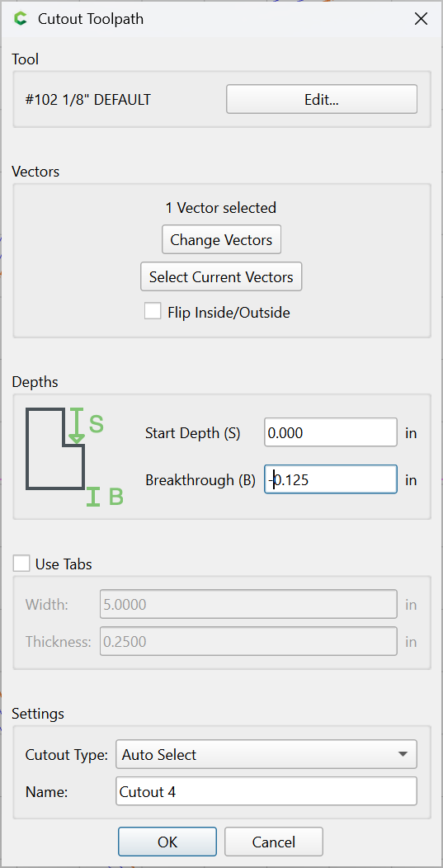The width and height of the screenshot is (443, 868).
Task: Close the Cutout Toolpath dialog
Action: [421, 19]
